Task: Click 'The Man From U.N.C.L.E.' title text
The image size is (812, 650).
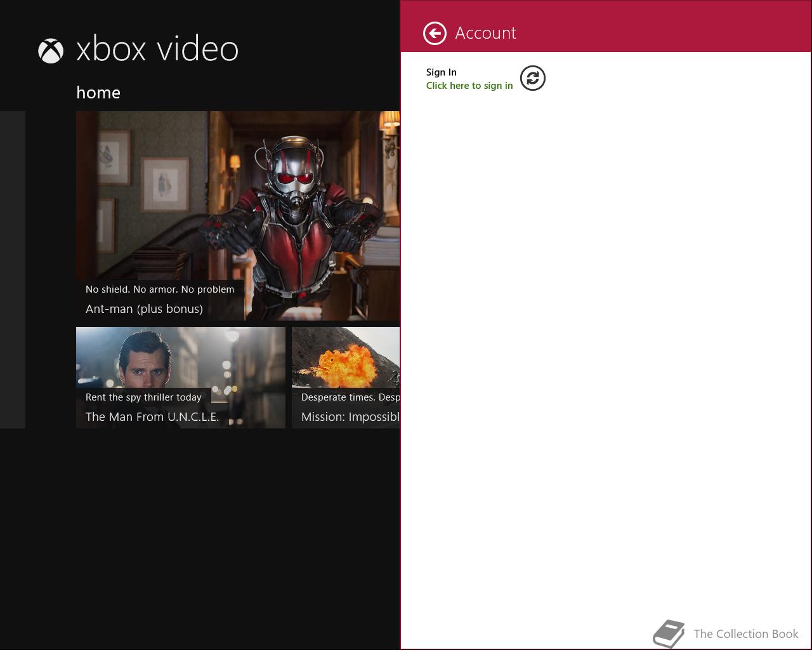Action: point(152,417)
